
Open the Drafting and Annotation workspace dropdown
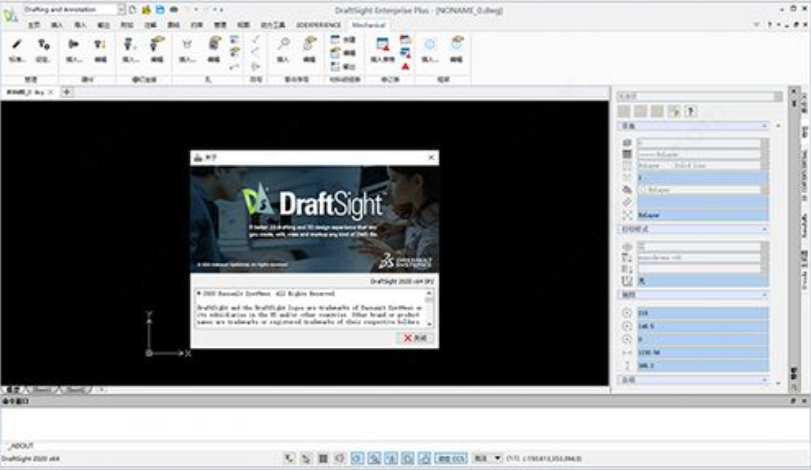point(74,9)
